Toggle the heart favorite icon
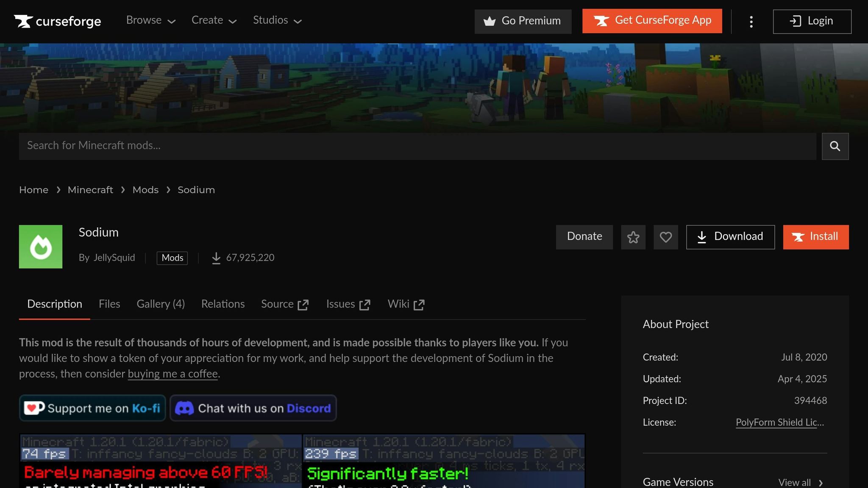The height and width of the screenshot is (488, 868). tap(666, 237)
